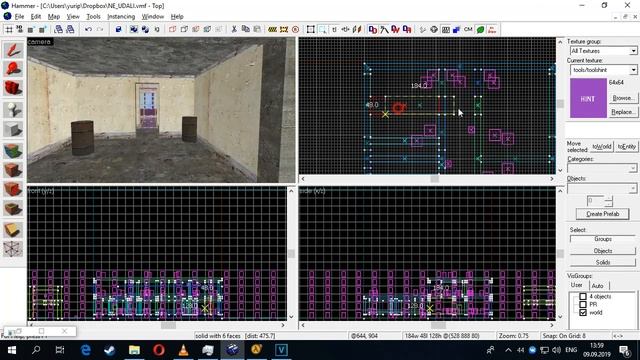Image resolution: width=640 pixels, height=360 pixels.
Task: Click the Create Prefab button
Action: (602, 214)
